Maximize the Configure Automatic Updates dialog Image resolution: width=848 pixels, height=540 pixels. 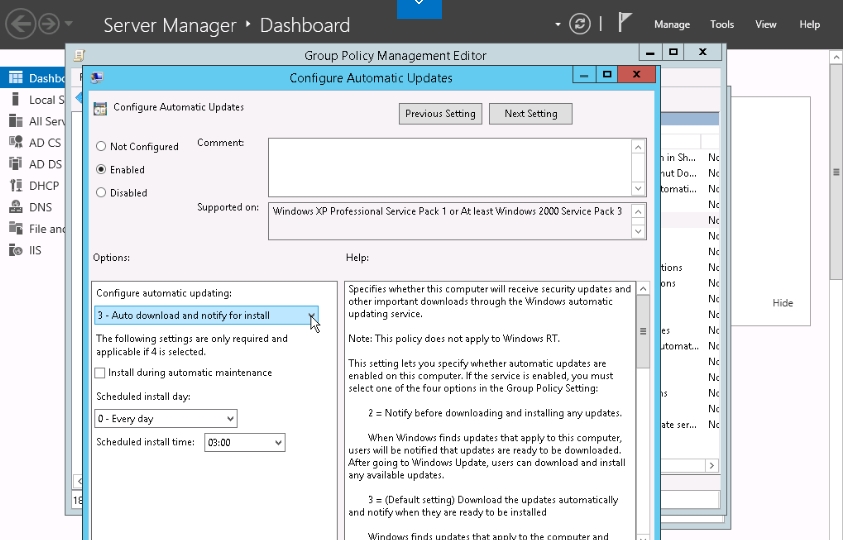(607, 75)
